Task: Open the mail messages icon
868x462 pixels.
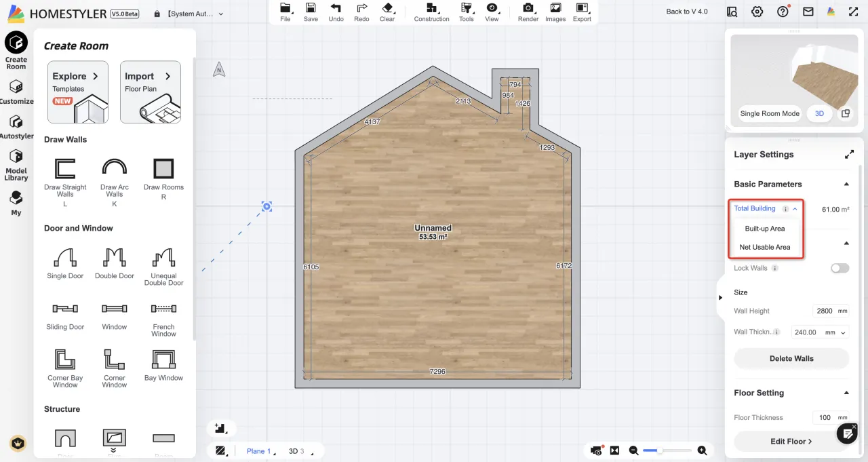Action: point(808,12)
